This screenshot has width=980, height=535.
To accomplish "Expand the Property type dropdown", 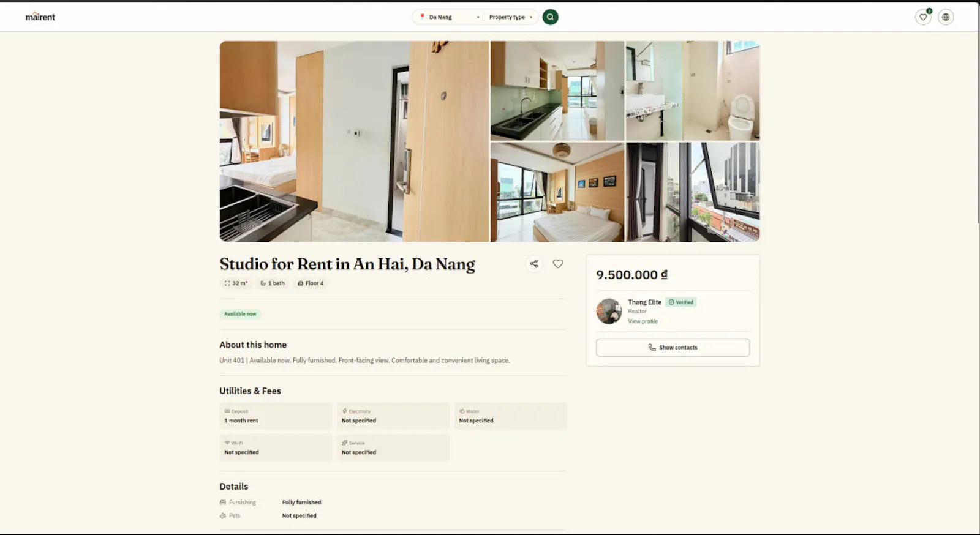I will 511,17.
